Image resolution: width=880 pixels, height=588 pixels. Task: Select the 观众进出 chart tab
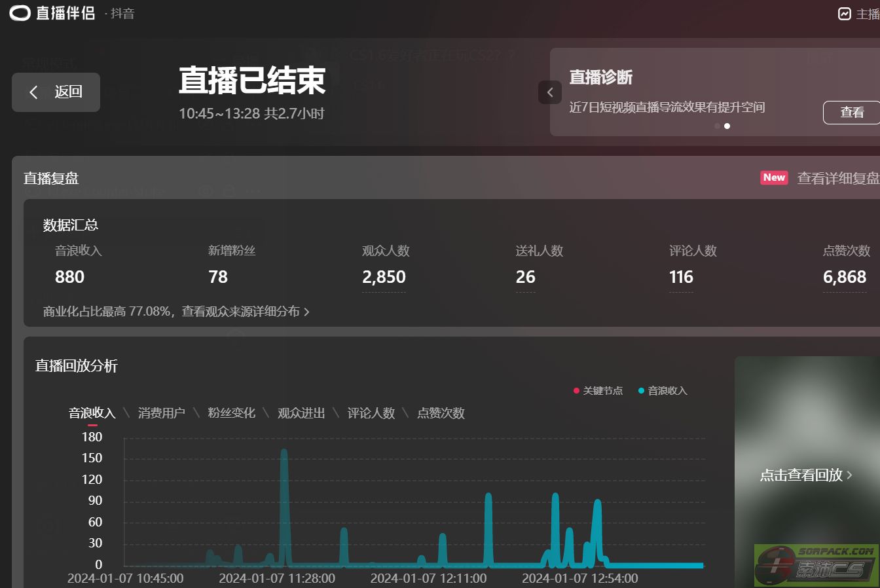[x=301, y=413]
